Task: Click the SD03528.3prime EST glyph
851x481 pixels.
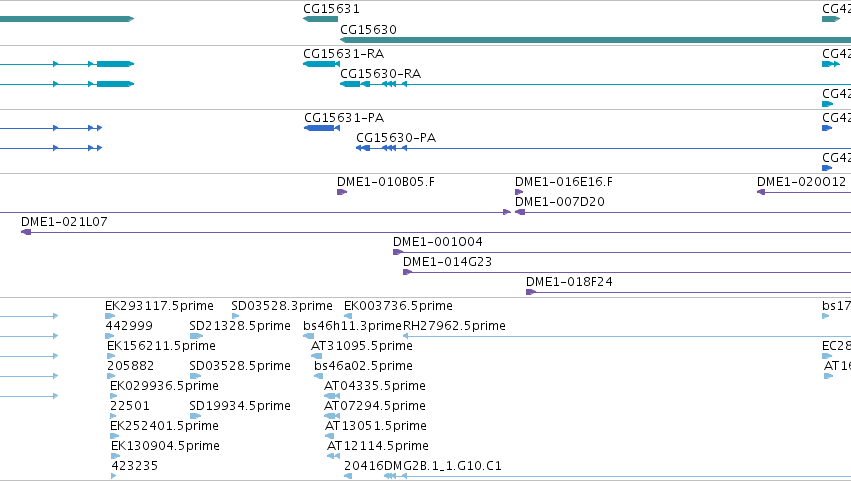Action: [x=235, y=316]
